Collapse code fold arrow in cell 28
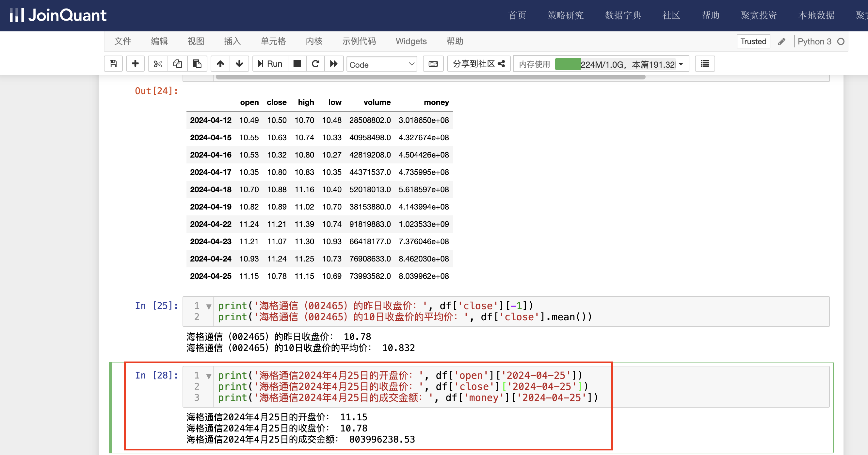 209,376
